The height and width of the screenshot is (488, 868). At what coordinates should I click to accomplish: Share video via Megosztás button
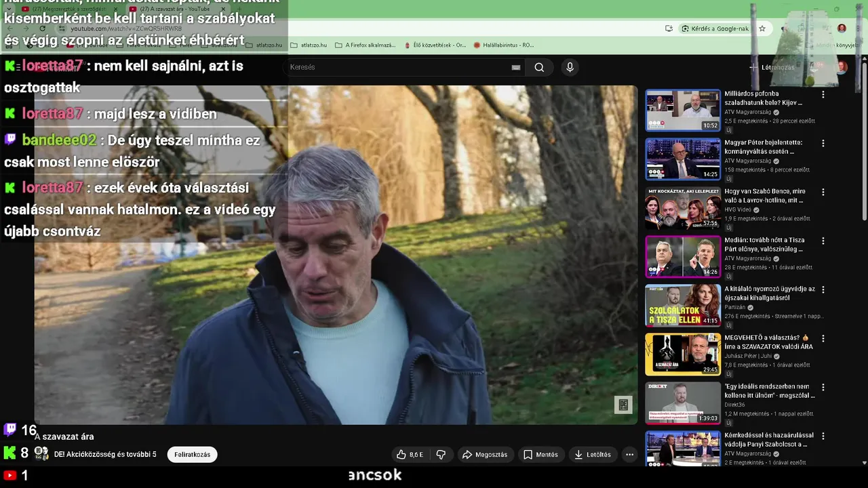coord(484,455)
